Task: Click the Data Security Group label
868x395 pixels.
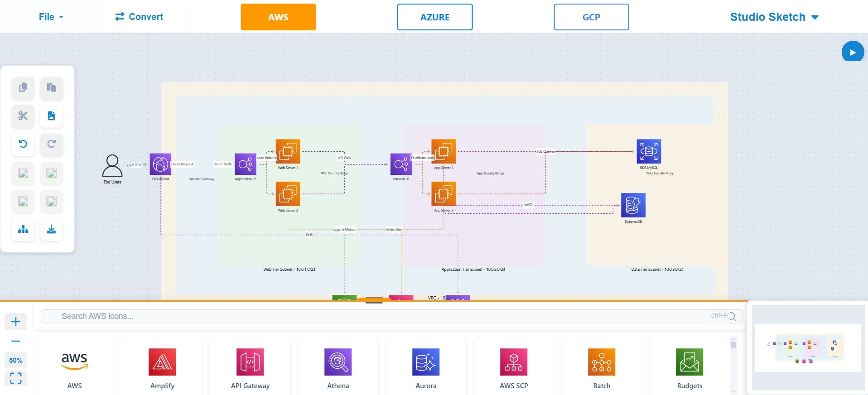Action: [x=660, y=173]
